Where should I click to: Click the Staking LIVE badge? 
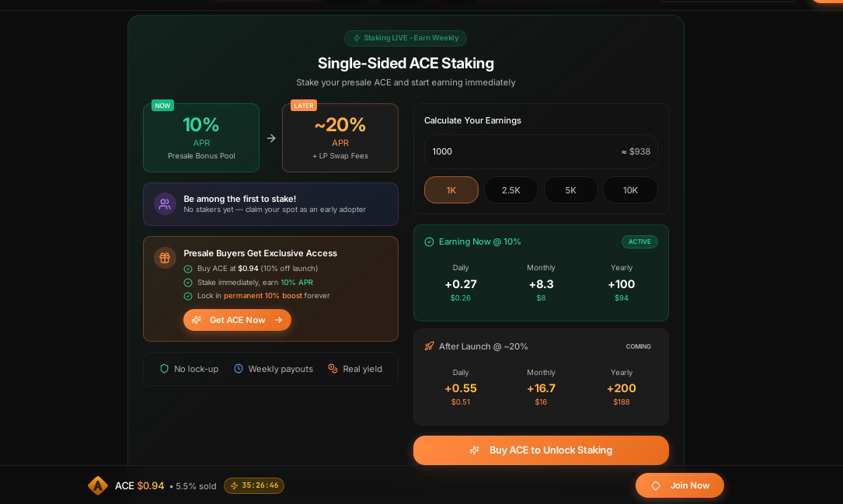(406, 38)
